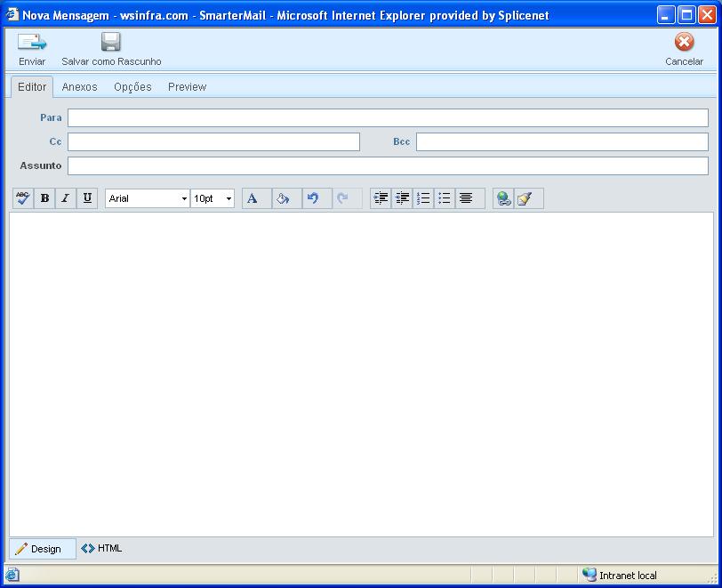This screenshot has height=588, width=722.
Task: Open the 10pt font size dropdown
Action: click(x=213, y=198)
